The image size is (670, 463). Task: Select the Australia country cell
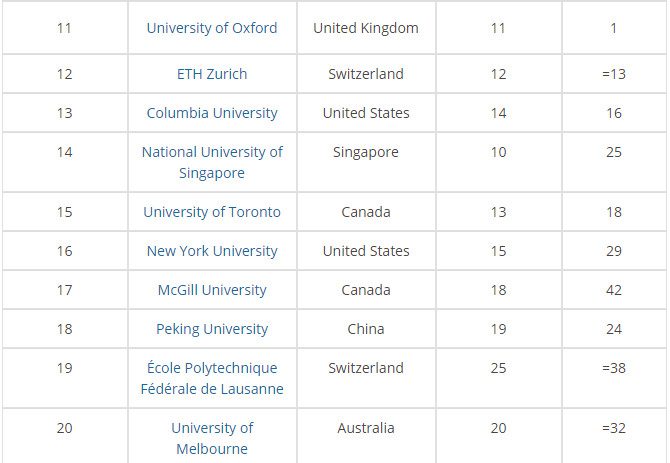pyautogui.click(x=366, y=428)
